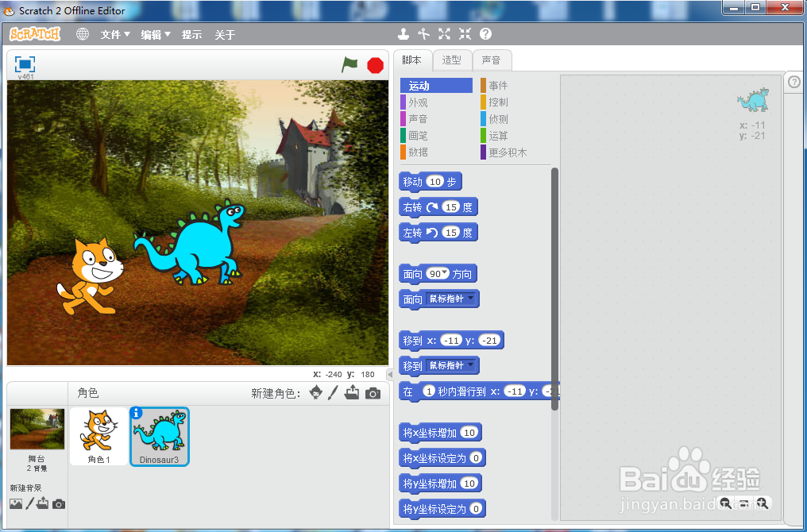This screenshot has width=807, height=532.
Task: Zoom out the scripts area
Action: pyautogui.click(x=726, y=503)
